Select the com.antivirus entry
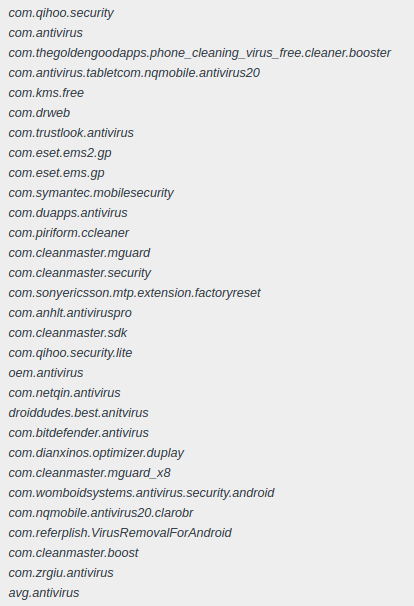Screen dimensions: 414x606 (46, 33)
